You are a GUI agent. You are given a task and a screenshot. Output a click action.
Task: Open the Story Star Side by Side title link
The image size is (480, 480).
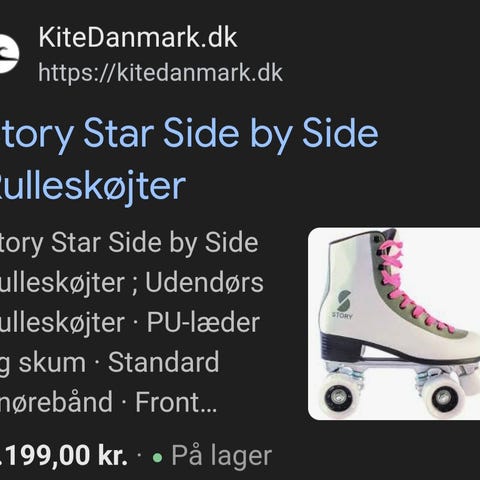click(189, 133)
